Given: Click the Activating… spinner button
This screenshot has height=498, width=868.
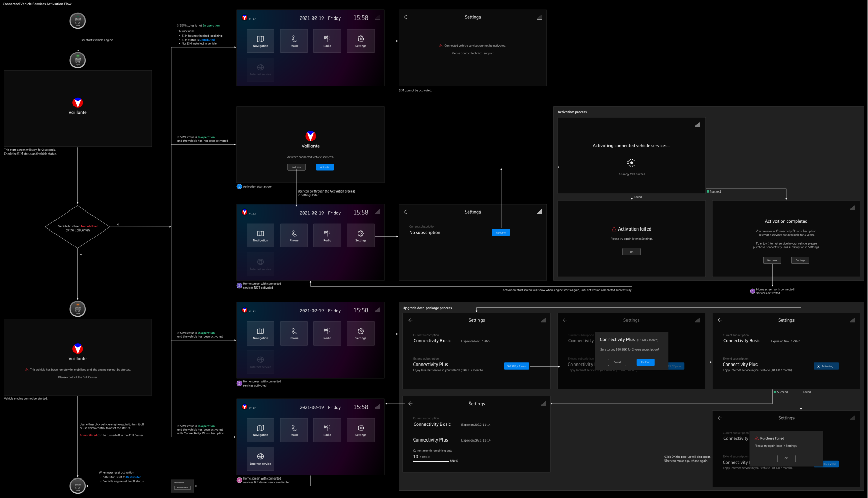Looking at the screenshot, I should 826,366.
